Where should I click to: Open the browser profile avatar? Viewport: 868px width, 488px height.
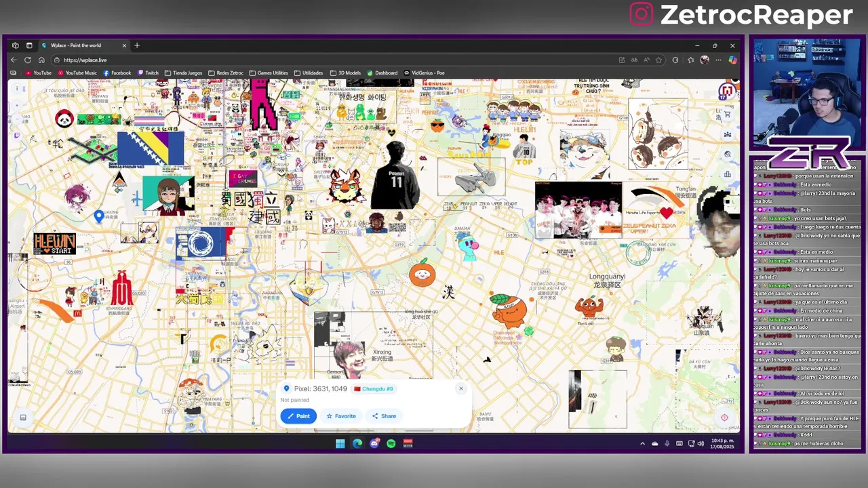pyautogui.click(x=704, y=60)
